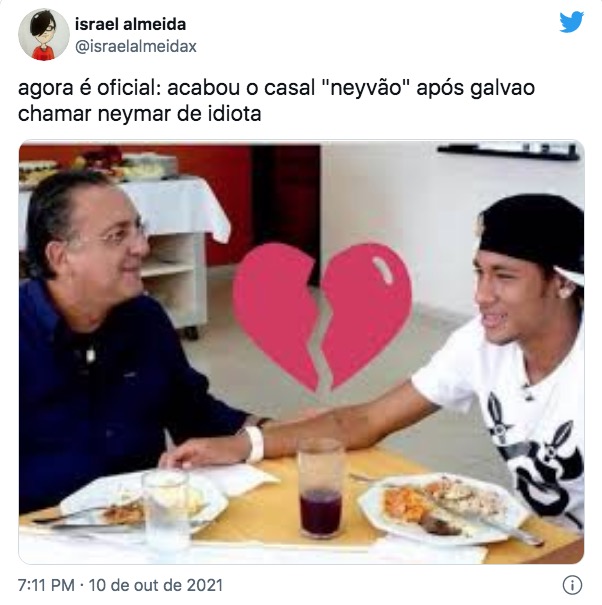Open the 7:11 PM timestamp
Image resolution: width=602 pixels, height=605 pixels.
point(46,585)
